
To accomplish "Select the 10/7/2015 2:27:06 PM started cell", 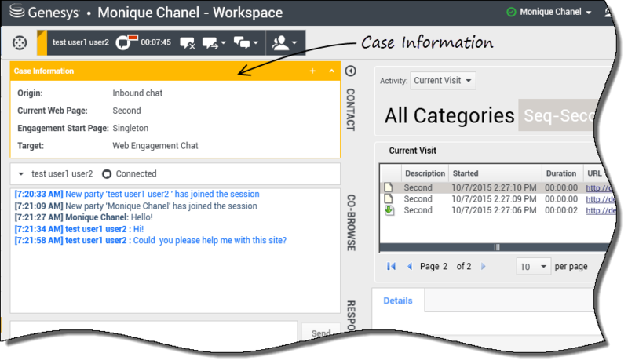I will 494,210.
